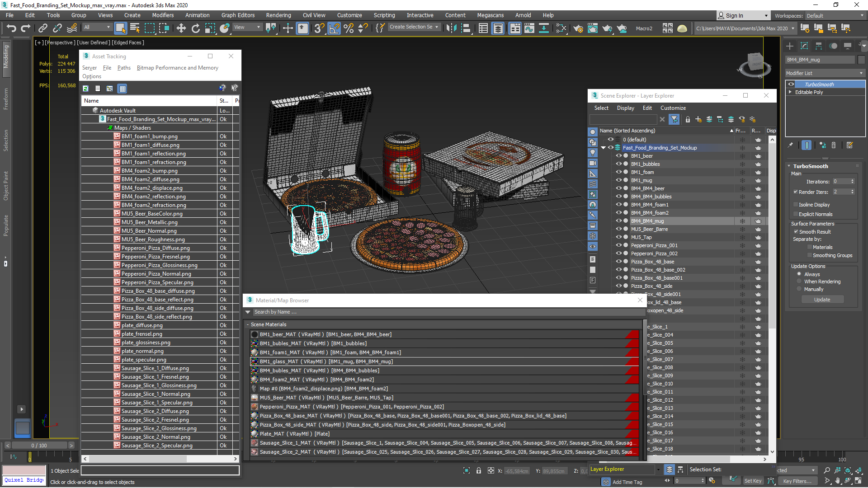The width and height of the screenshot is (868, 488).
Task: Click the Undo arrow in the main toolbar
Action: pyautogui.click(x=11, y=28)
